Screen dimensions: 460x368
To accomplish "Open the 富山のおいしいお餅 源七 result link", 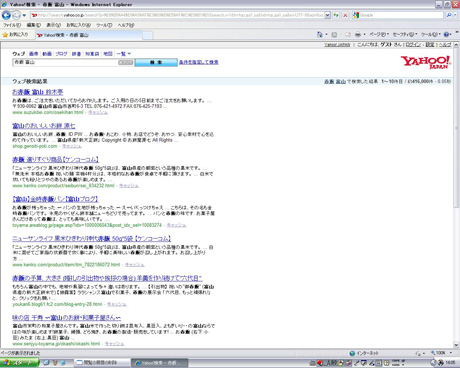I will [x=44, y=126].
